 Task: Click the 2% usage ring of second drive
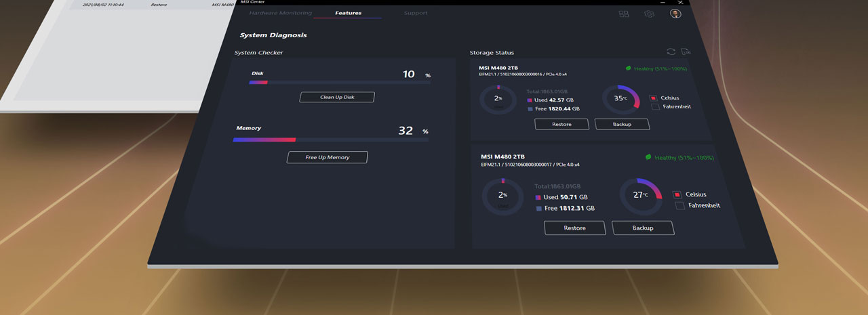tap(502, 197)
